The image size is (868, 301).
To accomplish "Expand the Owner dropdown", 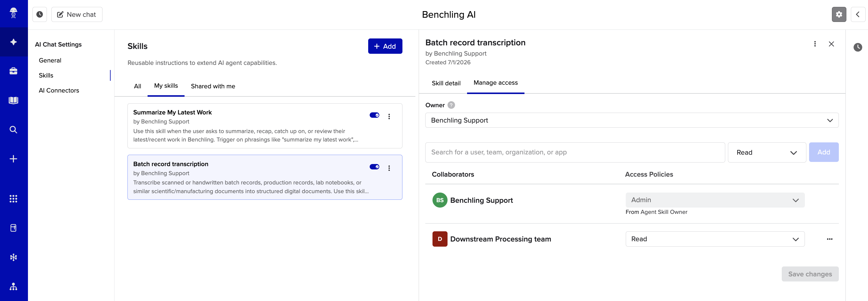I will [x=632, y=120].
